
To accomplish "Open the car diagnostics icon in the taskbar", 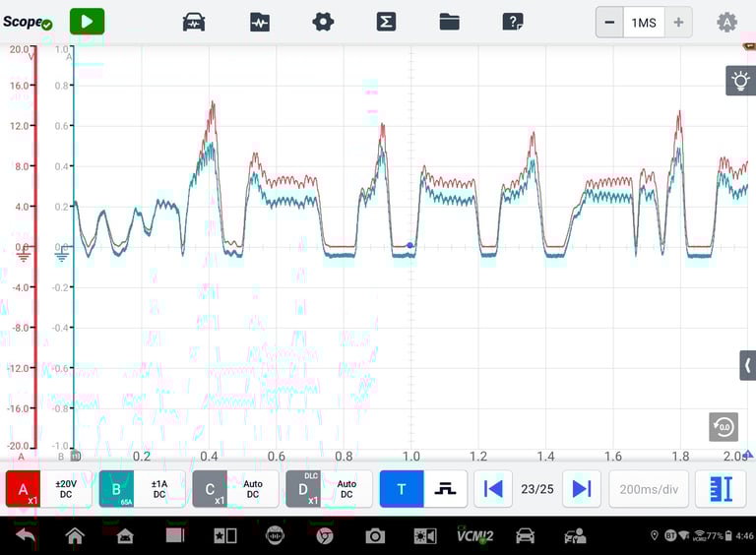I will [x=525, y=535].
